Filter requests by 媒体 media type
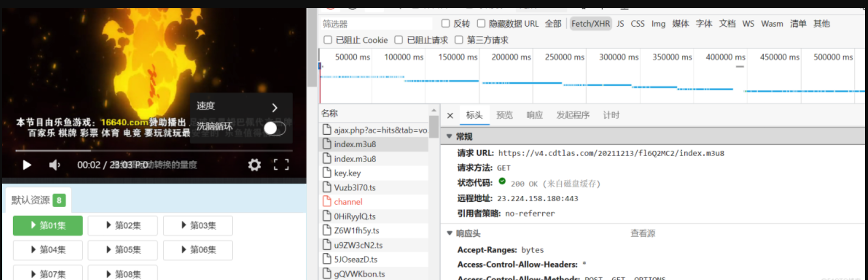This screenshot has width=868, height=280. coord(680,23)
